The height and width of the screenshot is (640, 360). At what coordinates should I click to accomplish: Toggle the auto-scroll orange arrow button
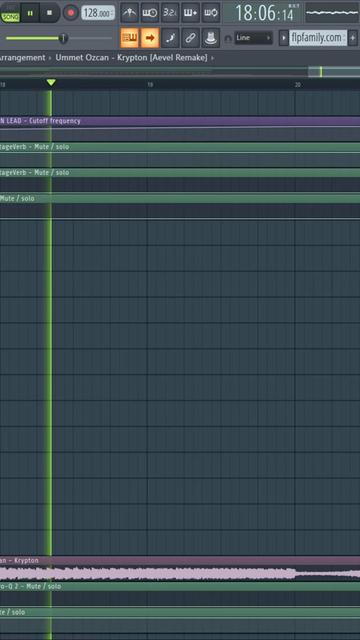pos(150,38)
